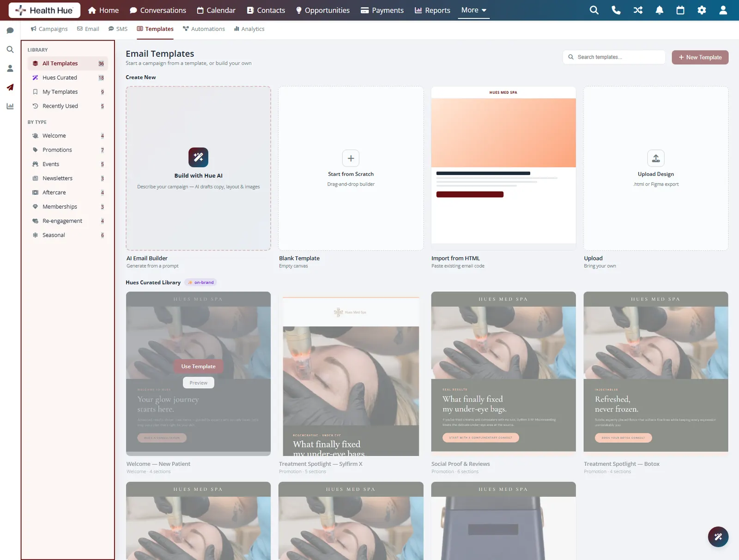Open Contacts in the top navigation

coord(266,10)
